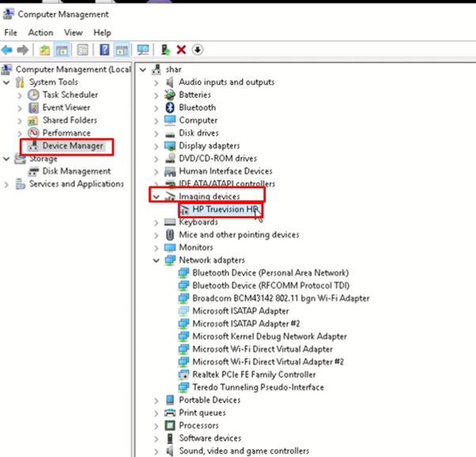Select Microsoft Kernel Debug Network Adapter
Image resolution: width=476 pixels, height=457 pixels.
[x=270, y=337]
